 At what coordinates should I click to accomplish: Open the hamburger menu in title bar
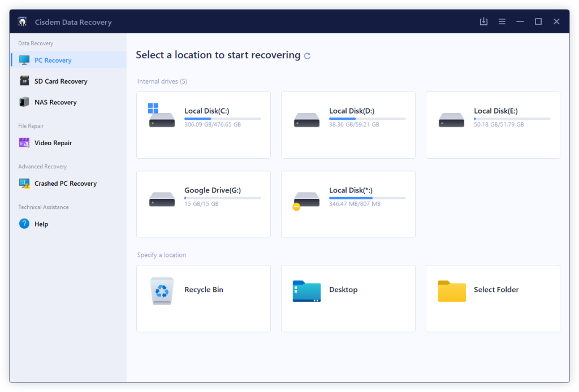click(502, 21)
